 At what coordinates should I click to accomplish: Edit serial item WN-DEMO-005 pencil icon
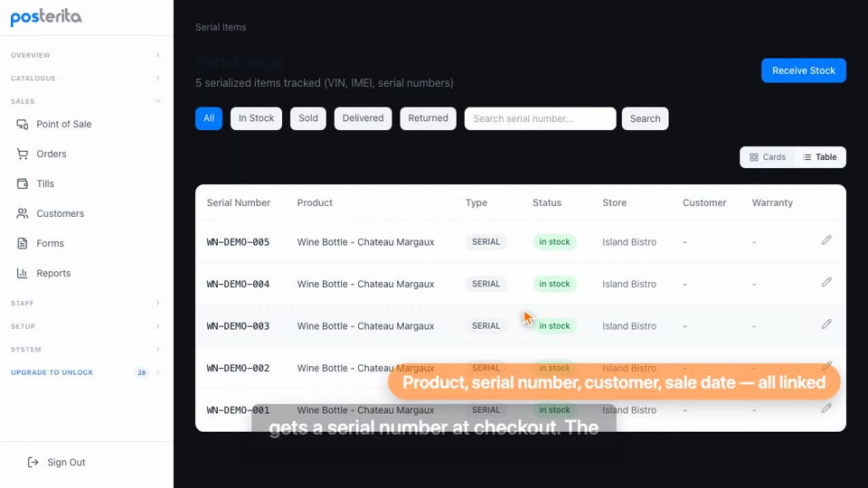click(826, 240)
